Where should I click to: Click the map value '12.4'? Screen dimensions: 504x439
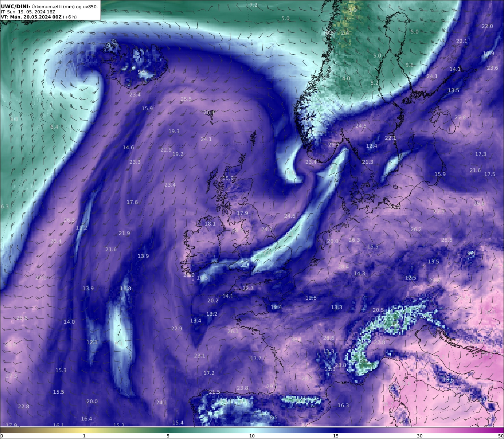372,146
